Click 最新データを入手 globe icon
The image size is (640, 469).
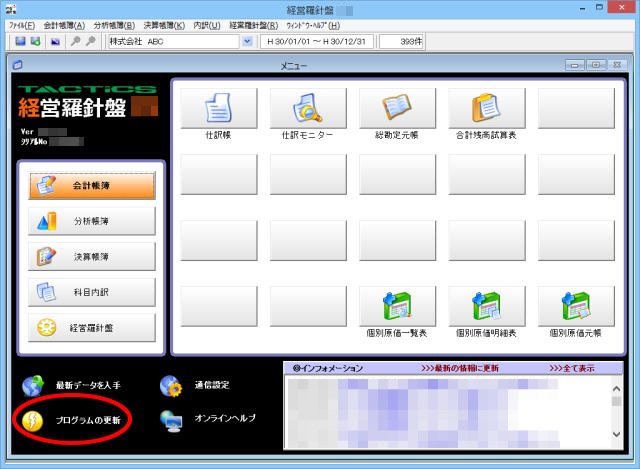click(33, 386)
